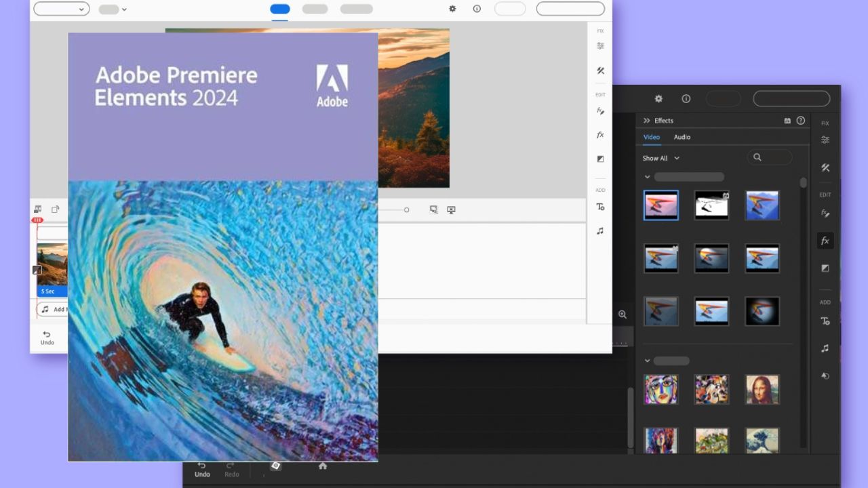Select the black-and-white hang-glider effect thumbnail
Screen dimensions: 868x488
(711, 205)
